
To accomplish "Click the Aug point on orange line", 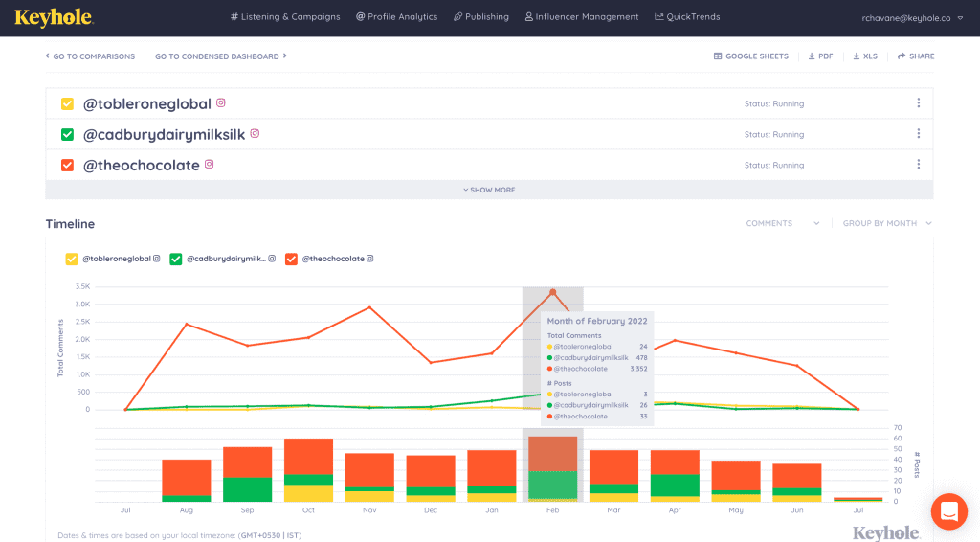I will tap(187, 325).
